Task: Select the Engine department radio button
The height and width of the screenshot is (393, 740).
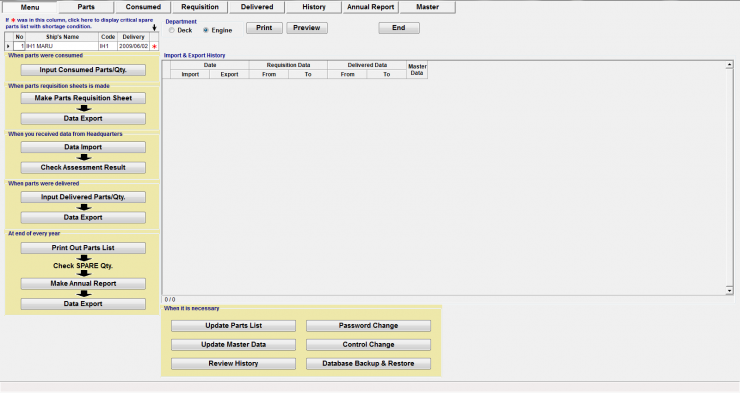Action: pyautogui.click(x=206, y=30)
